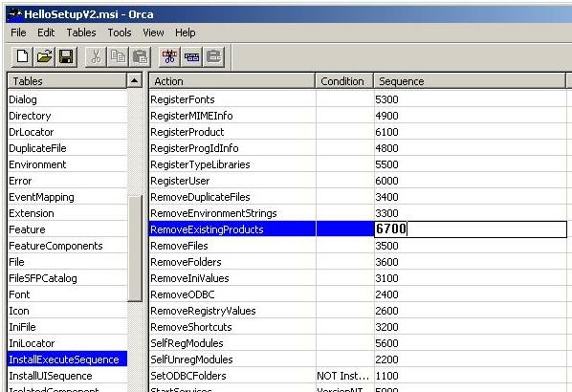The height and width of the screenshot is (392, 572).
Task: Select the EventMapping table
Action: click(67, 197)
